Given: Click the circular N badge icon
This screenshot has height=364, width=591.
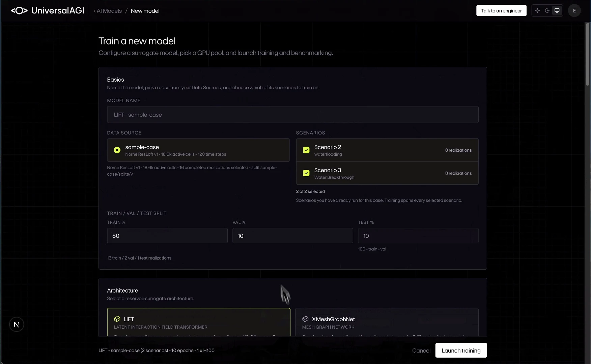Looking at the screenshot, I should (17, 325).
